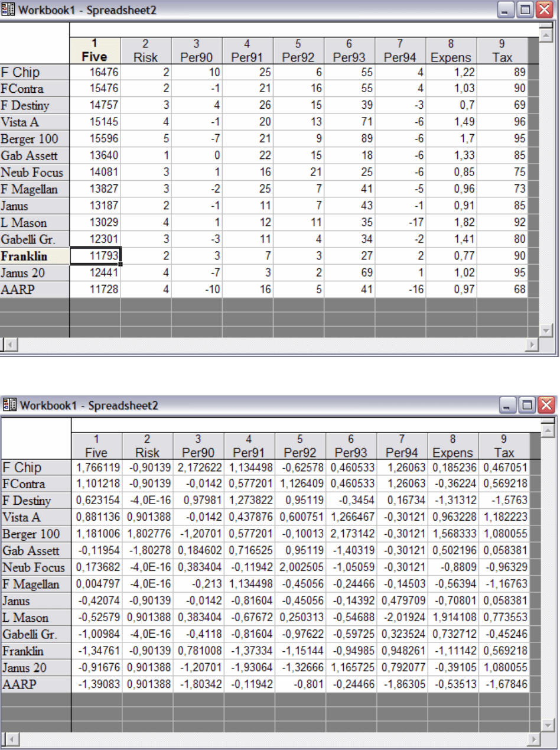Minimize the standardized-data Spreadsheet2 window
The height and width of the screenshot is (750, 560).
[x=507, y=405]
